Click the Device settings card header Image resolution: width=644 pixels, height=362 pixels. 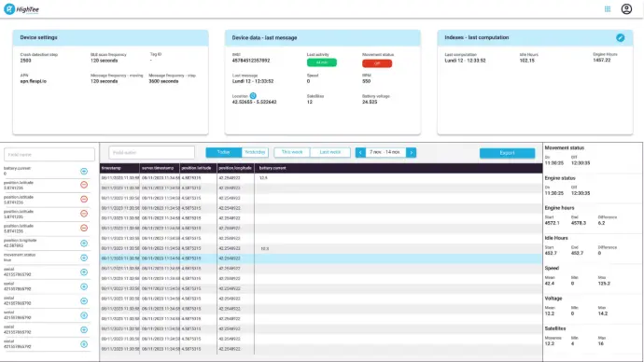110,37
